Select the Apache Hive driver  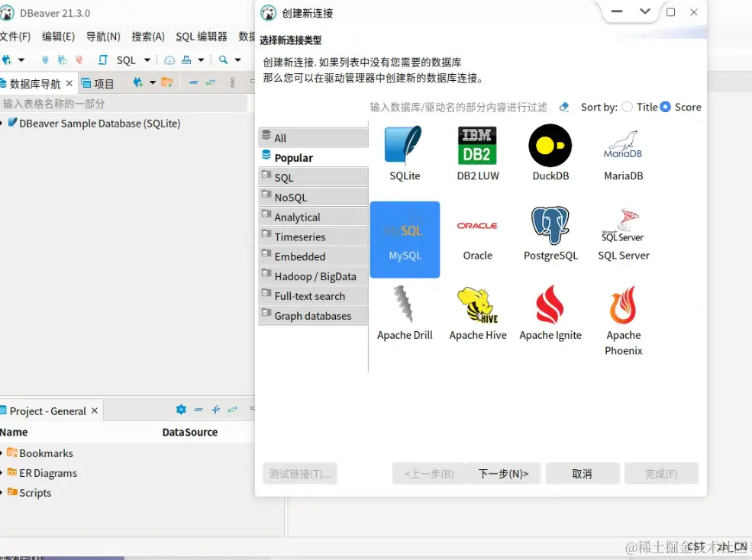tap(478, 314)
